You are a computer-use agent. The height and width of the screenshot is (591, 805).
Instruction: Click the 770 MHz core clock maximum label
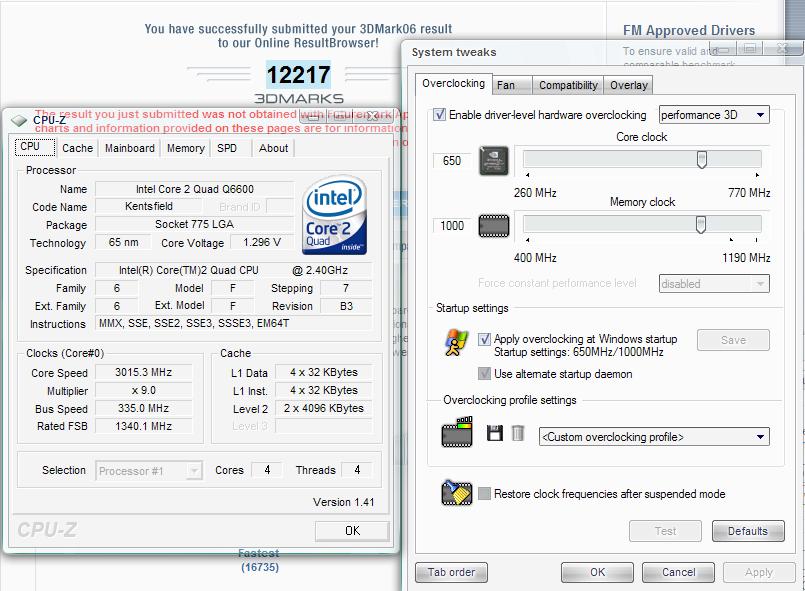pyautogui.click(x=749, y=193)
